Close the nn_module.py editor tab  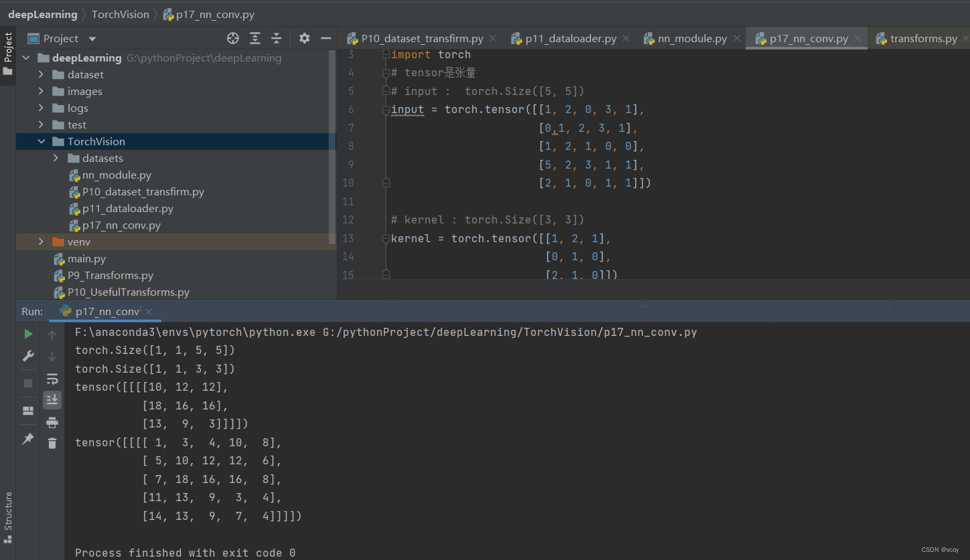[736, 39]
